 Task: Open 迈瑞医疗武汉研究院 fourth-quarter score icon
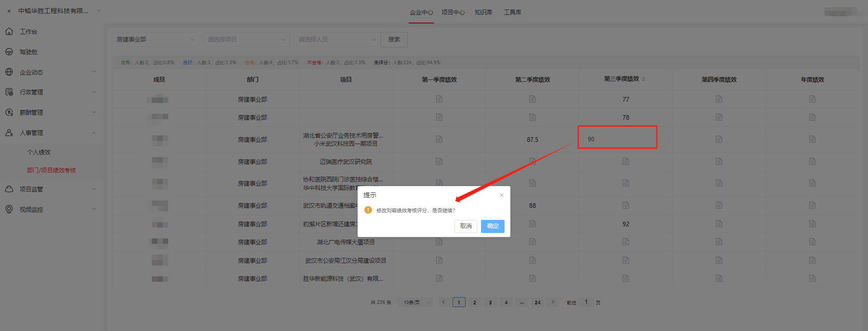pos(719,161)
